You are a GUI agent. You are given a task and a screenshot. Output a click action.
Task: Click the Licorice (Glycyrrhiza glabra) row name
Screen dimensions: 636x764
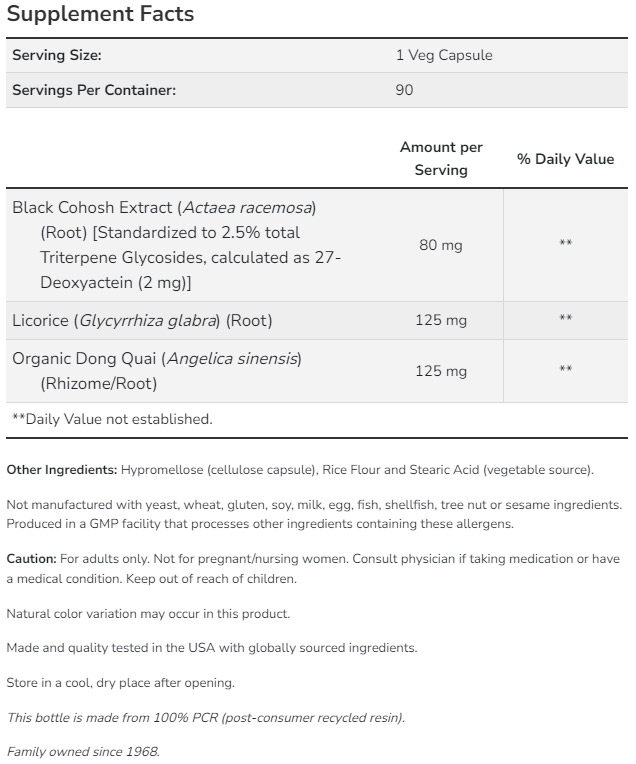pyautogui.click(x=142, y=321)
